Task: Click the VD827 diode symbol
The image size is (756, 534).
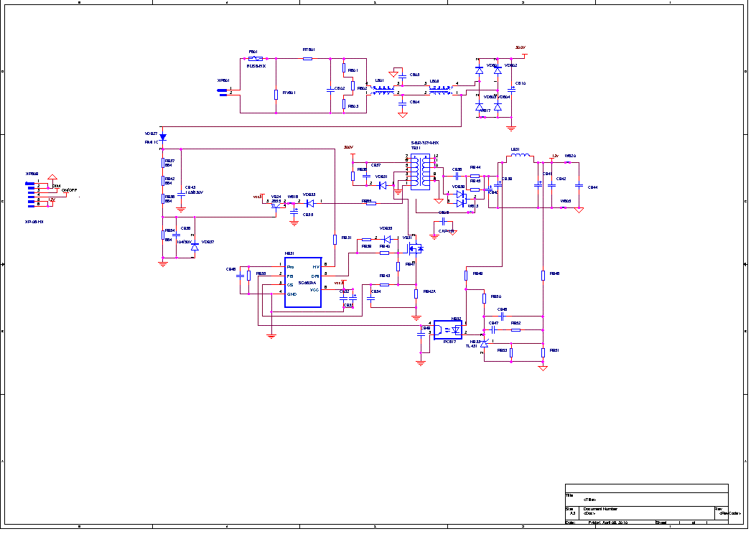Action: pyautogui.click(x=163, y=136)
